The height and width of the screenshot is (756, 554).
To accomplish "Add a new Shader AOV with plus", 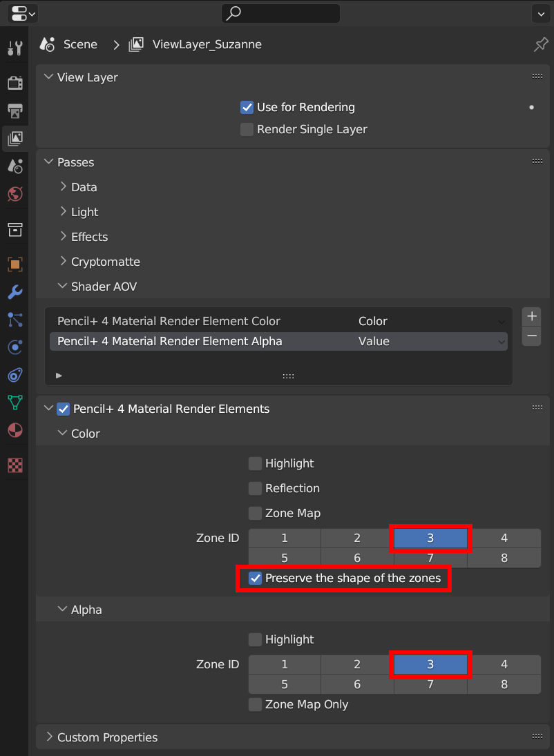I will [x=532, y=316].
